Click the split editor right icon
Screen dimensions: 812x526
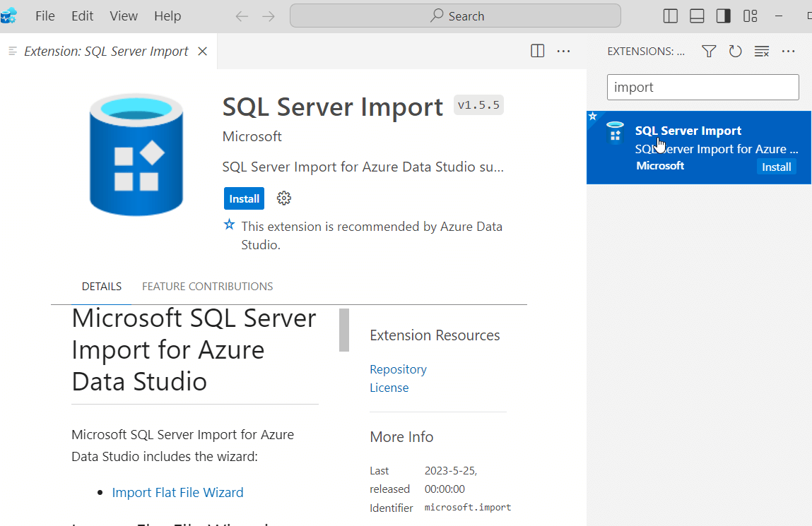point(537,52)
